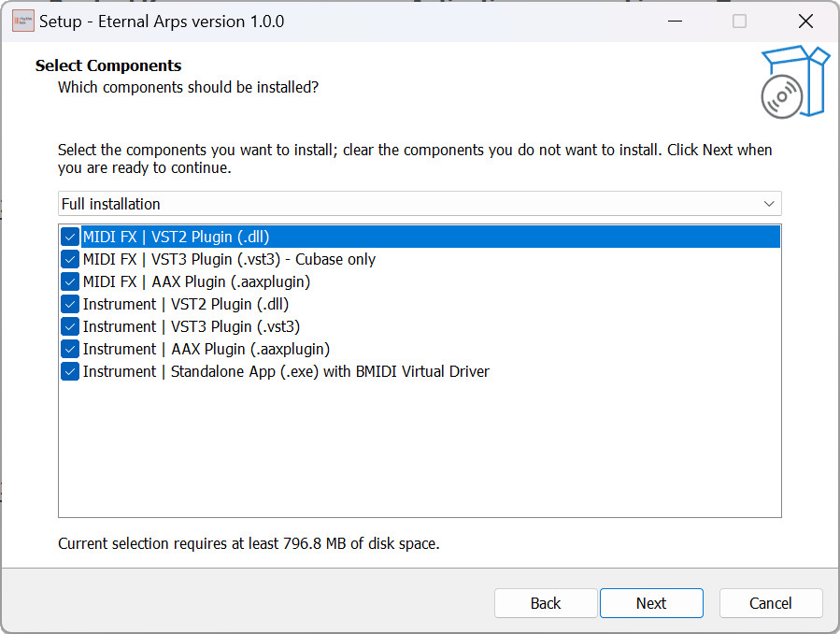Disable Instrument VST3 Plugin (.vst3) checkbox
The image size is (840, 634).
click(x=70, y=327)
